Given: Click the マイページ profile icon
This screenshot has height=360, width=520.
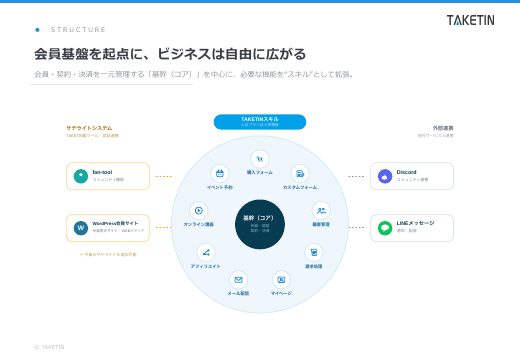Looking at the screenshot, I should pos(281,280).
